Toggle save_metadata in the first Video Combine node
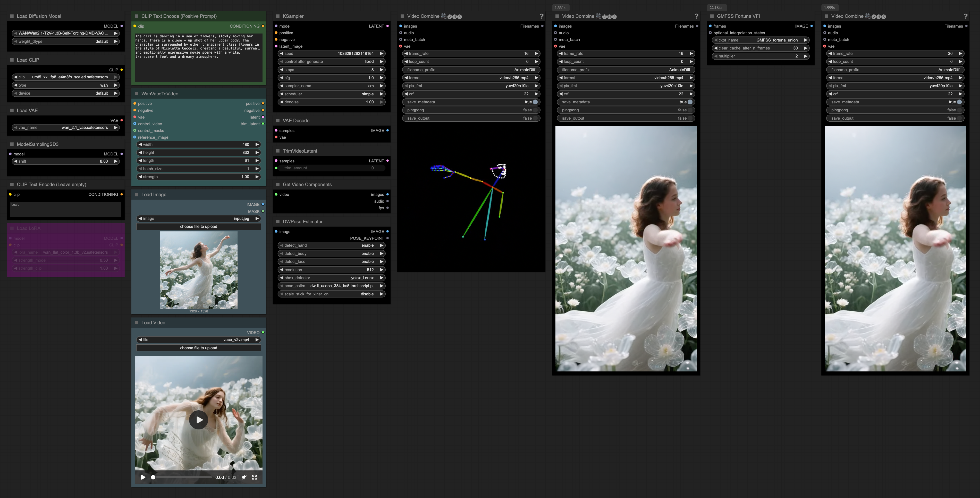Image resolution: width=980 pixels, height=498 pixels. (535, 102)
